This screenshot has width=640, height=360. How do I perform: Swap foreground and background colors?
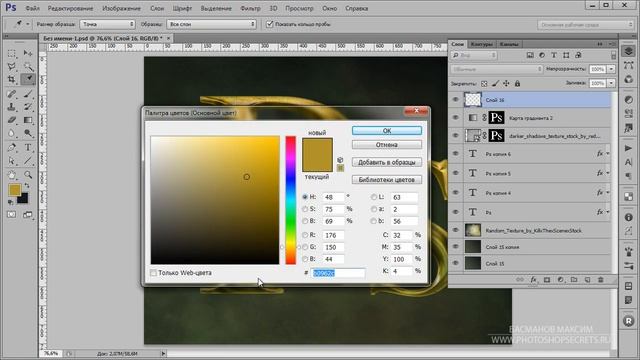coord(27,186)
